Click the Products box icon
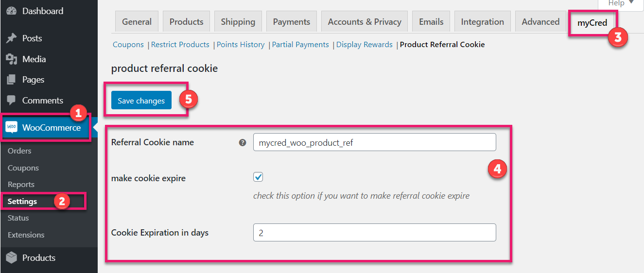644x273 pixels. pos(12,257)
